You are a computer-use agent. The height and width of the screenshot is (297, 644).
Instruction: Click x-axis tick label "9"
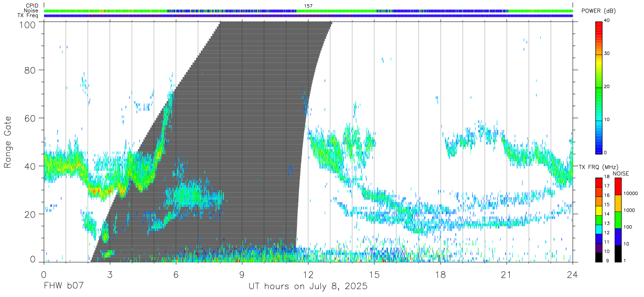tap(242, 274)
